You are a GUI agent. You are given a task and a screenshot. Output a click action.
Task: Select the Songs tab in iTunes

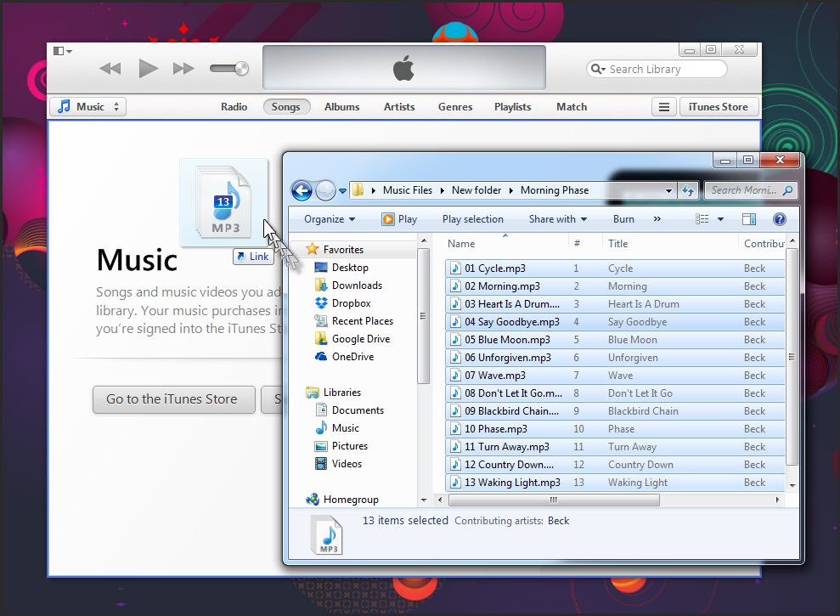(x=285, y=107)
